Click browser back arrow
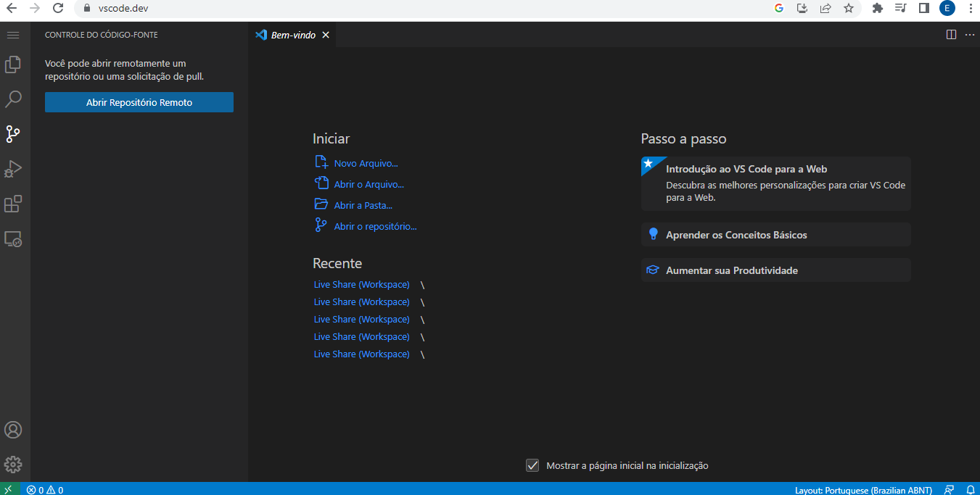 [x=12, y=9]
